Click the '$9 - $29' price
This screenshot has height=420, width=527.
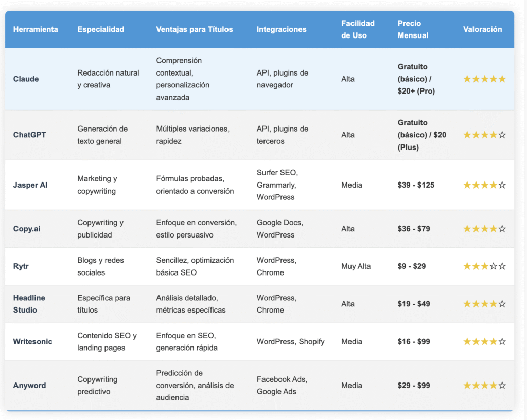pyautogui.click(x=412, y=266)
